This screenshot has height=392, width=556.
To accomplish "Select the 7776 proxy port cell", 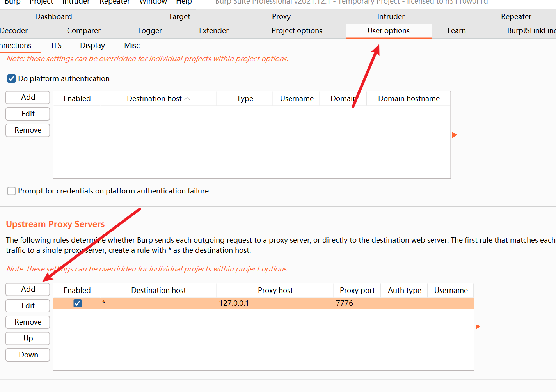I will pyautogui.click(x=357, y=303).
